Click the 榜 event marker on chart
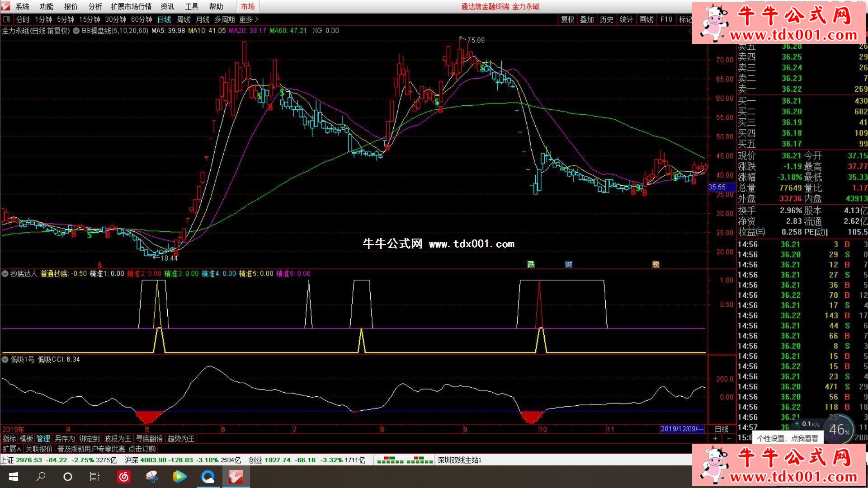 656,264
